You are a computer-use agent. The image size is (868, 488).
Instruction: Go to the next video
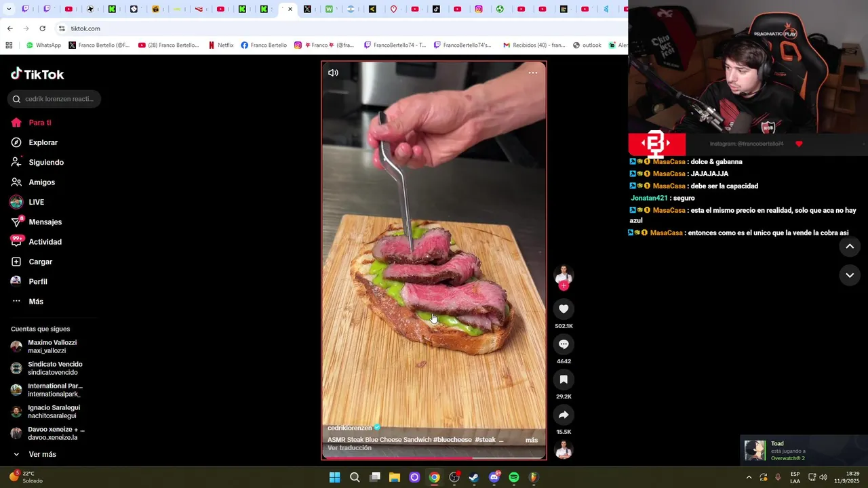[x=850, y=275]
